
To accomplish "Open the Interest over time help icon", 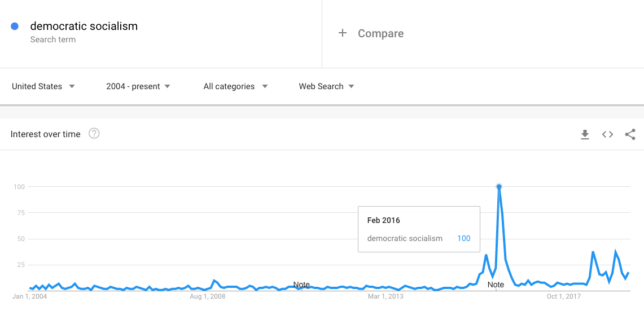I will pyautogui.click(x=94, y=134).
